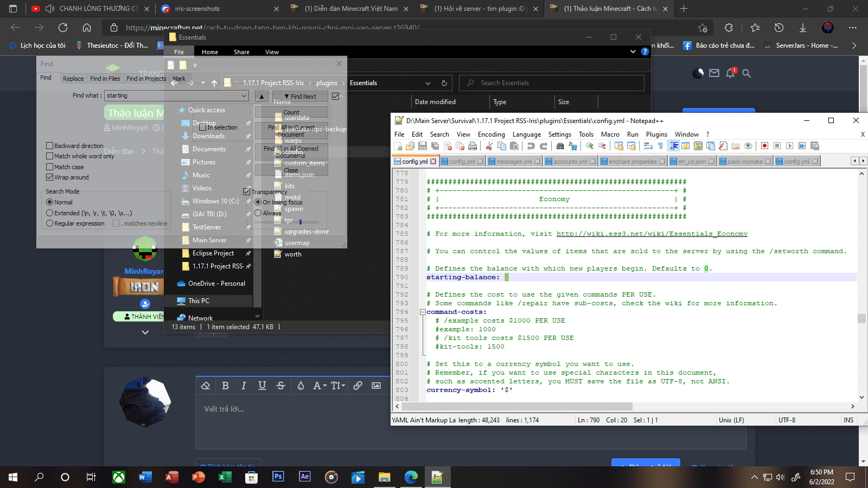This screenshot has height=488, width=868.
Task: Click the Cut scissors icon
Action: click(x=489, y=146)
